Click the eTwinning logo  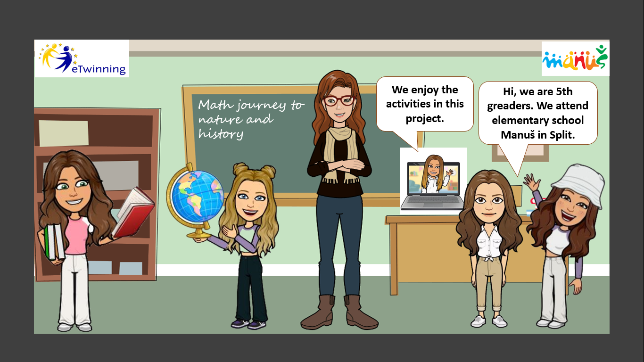82,58
